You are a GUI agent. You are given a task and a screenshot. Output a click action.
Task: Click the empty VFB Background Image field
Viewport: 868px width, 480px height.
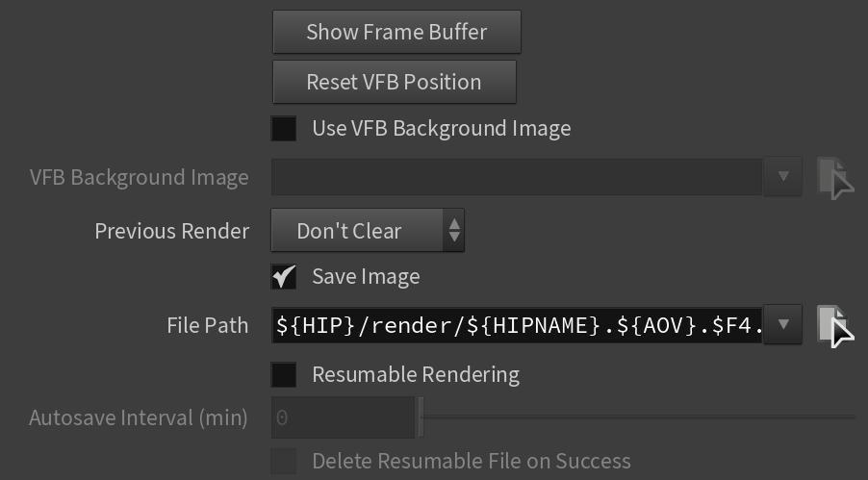coord(517,177)
